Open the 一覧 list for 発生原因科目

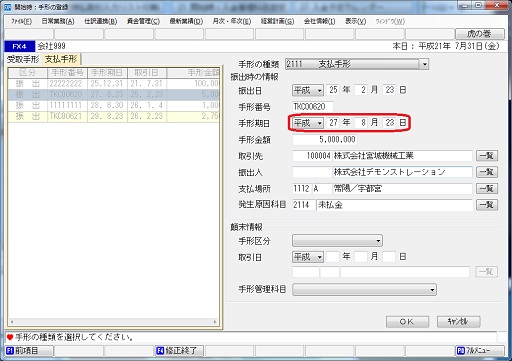(x=487, y=205)
